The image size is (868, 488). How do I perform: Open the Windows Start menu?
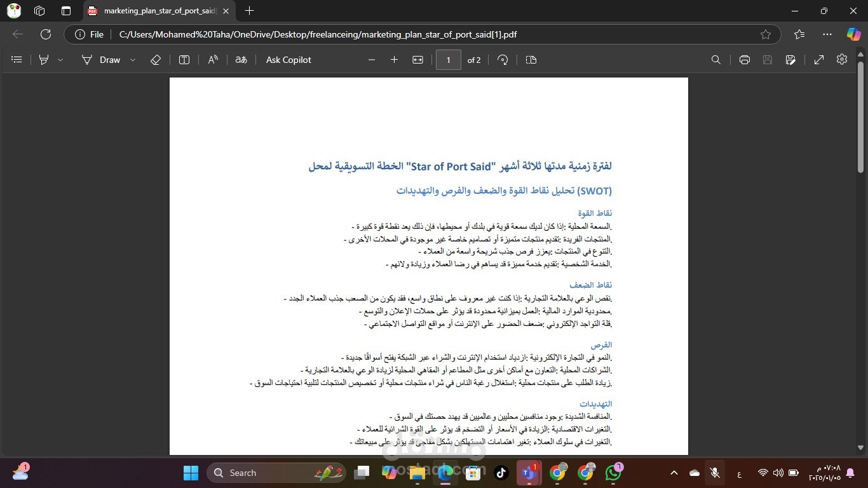click(191, 473)
